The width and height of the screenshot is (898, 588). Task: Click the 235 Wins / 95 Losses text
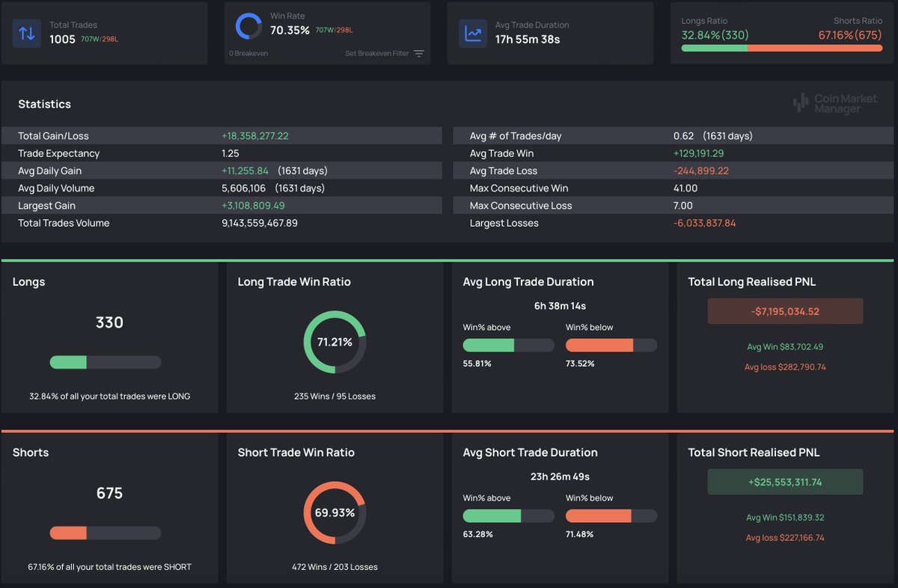pos(335,396)
